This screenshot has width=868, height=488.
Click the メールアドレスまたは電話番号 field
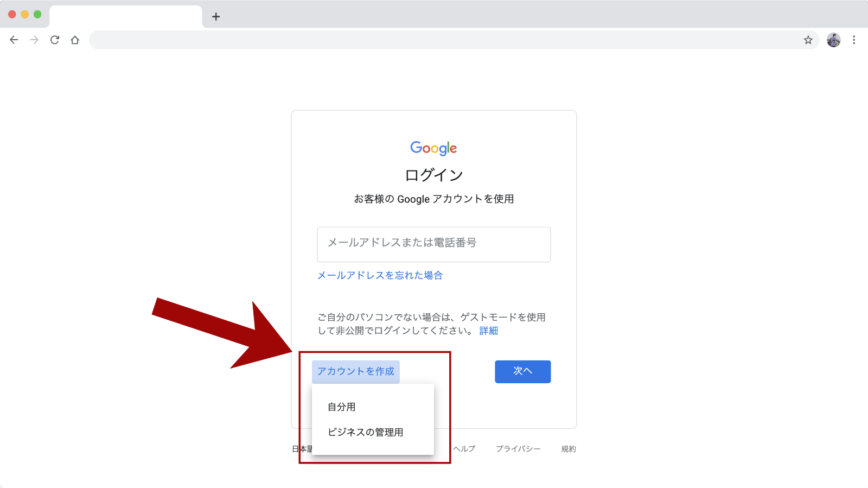point(434,244)
